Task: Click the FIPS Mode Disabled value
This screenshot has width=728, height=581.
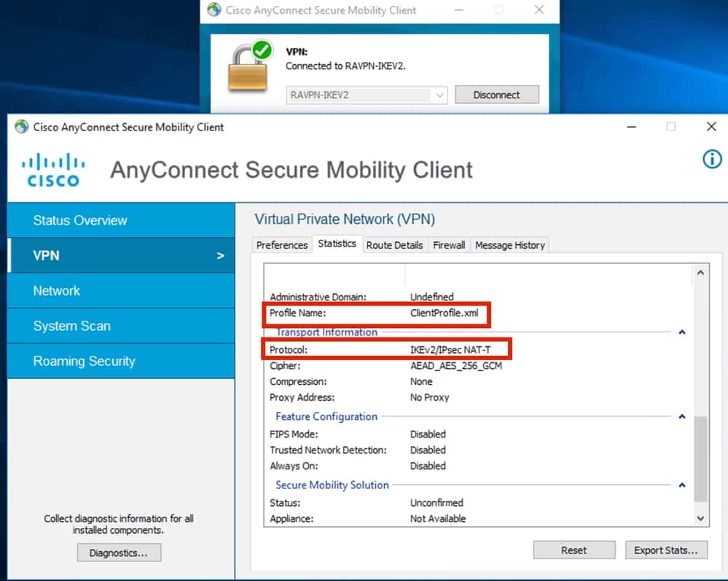Action: (428, 434)
